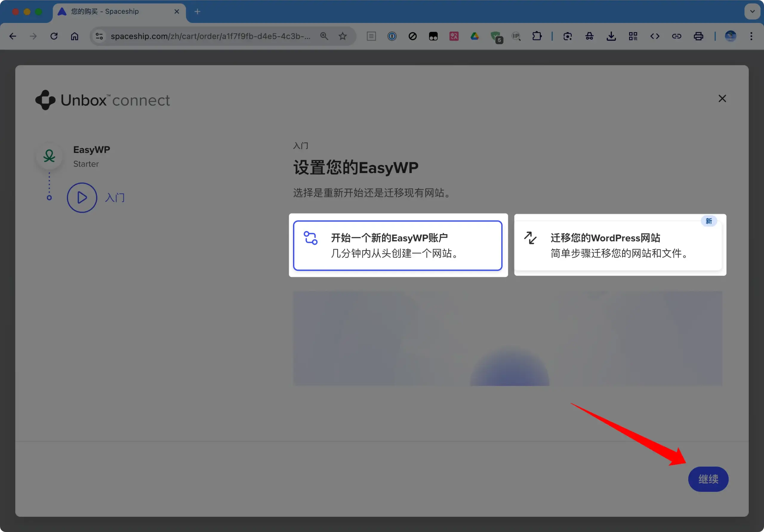Click the code brackets toolbar icon

(654, 36)
